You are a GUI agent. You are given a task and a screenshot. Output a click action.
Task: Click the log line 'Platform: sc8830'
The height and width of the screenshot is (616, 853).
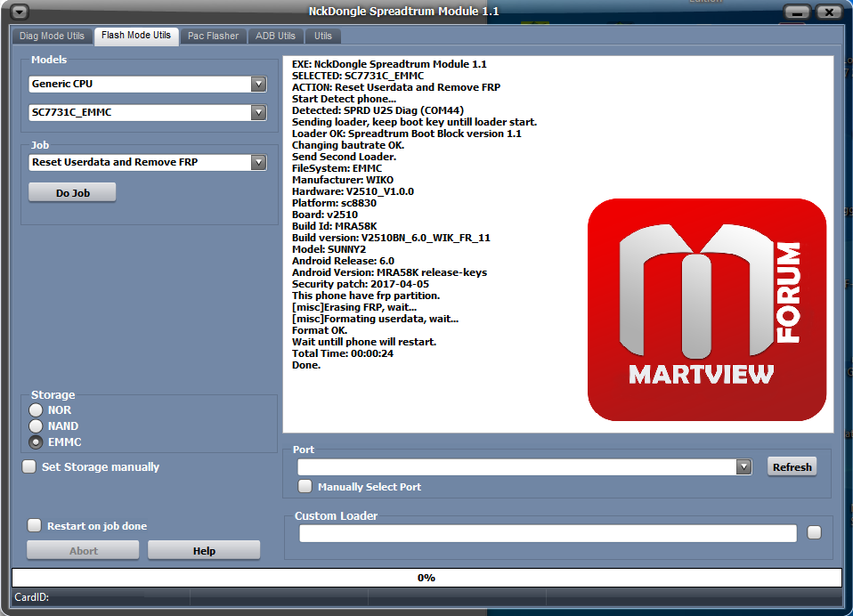334,203
